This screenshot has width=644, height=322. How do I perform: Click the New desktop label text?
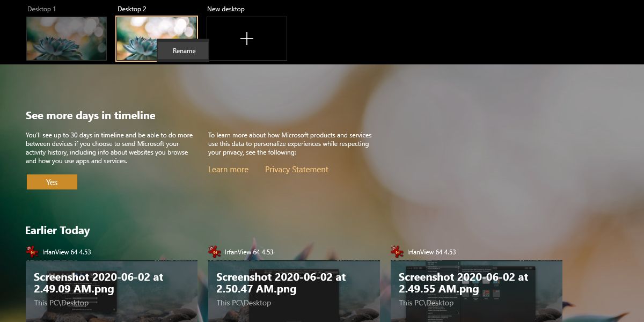pyautogui.click(x=226, y=9)
